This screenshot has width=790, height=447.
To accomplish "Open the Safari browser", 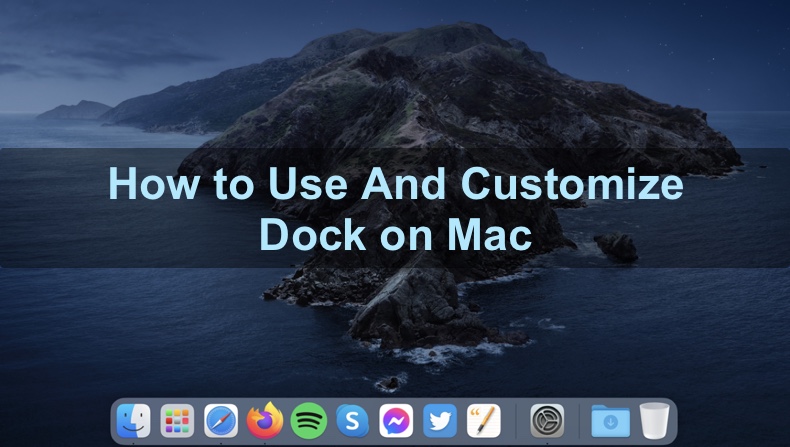I will 221,421.
